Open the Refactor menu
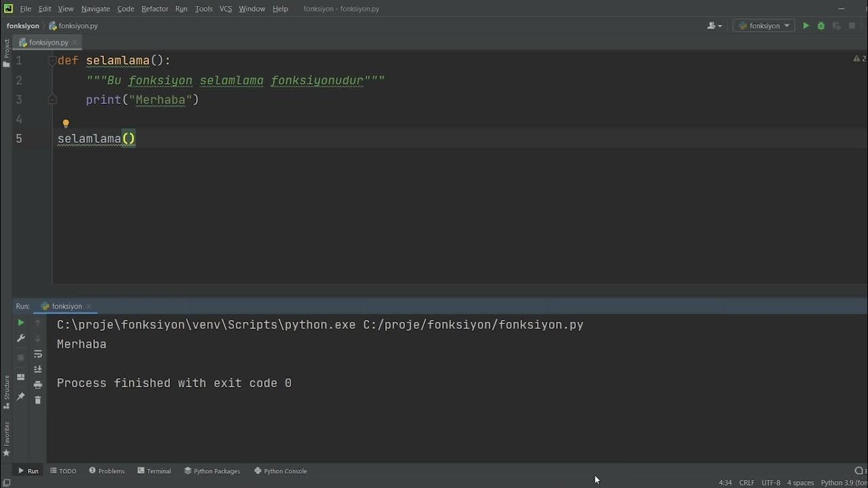Viewport: 868px width, 488px height. pos(155,9)
